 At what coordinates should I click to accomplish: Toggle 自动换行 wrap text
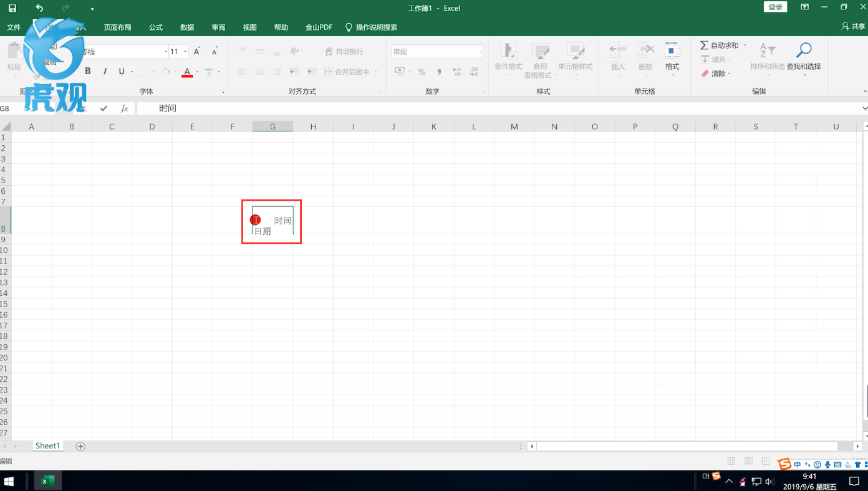[x=344, y=52]
